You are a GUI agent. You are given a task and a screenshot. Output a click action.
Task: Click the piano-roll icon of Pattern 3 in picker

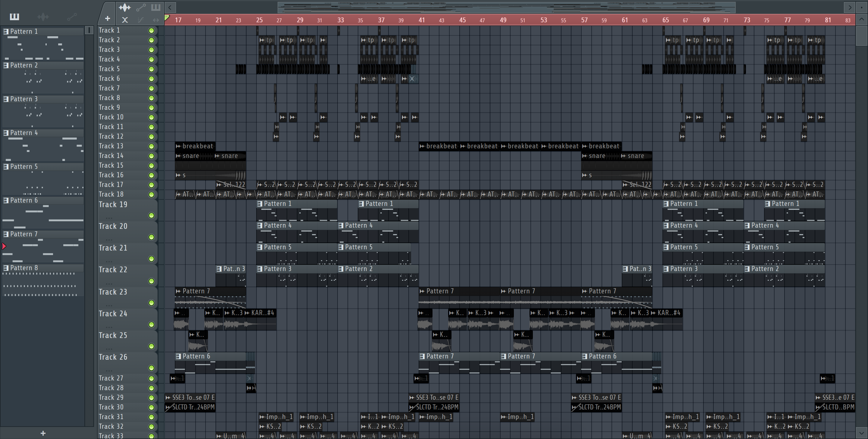point(6,99)
